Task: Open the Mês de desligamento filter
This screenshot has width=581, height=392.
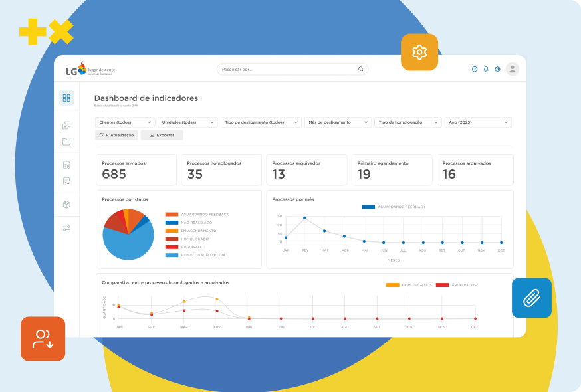Action: pyautogui.click(x=338, y=122)
